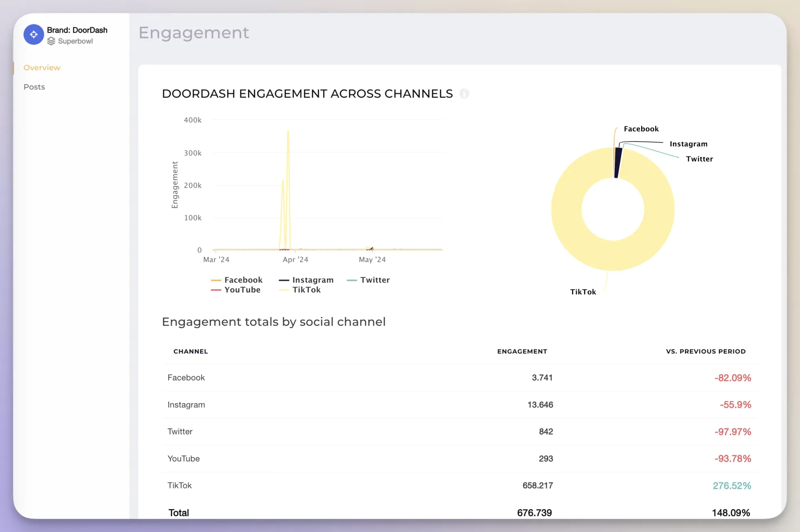The image size is (800, 532).
Task: Select the Instagram row channel name
Action: (x=186, y=405)
